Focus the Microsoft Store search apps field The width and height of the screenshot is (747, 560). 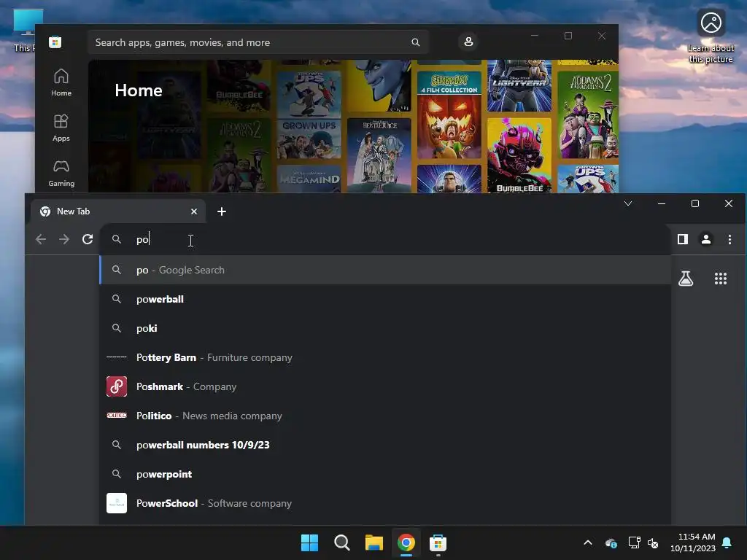pos(258,42)
